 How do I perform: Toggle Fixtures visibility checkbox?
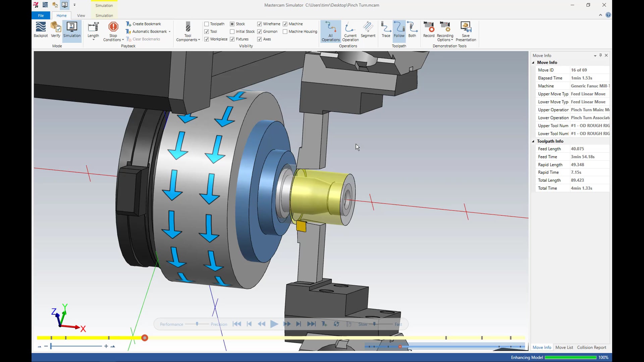pos(232,39)
